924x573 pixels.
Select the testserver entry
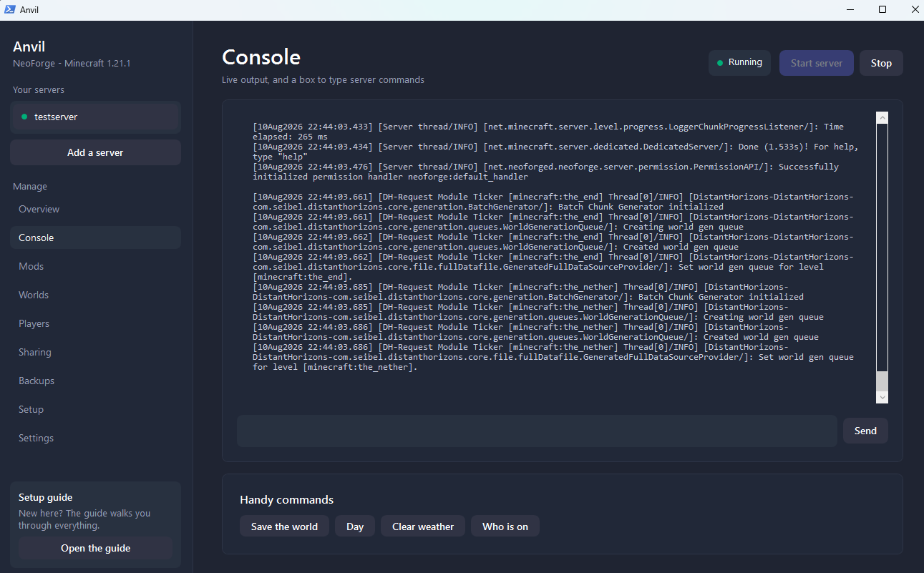pyautogui.click(x=95, y=117)
